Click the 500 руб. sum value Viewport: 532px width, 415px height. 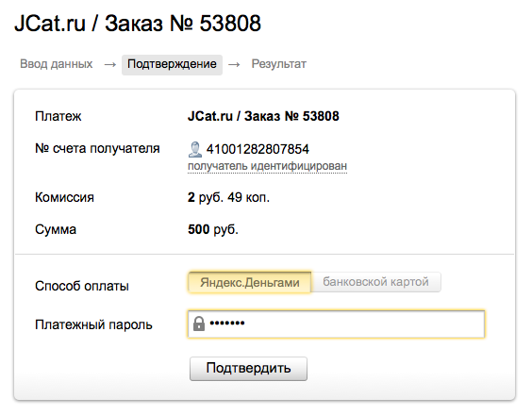click(x=213, y=230)
